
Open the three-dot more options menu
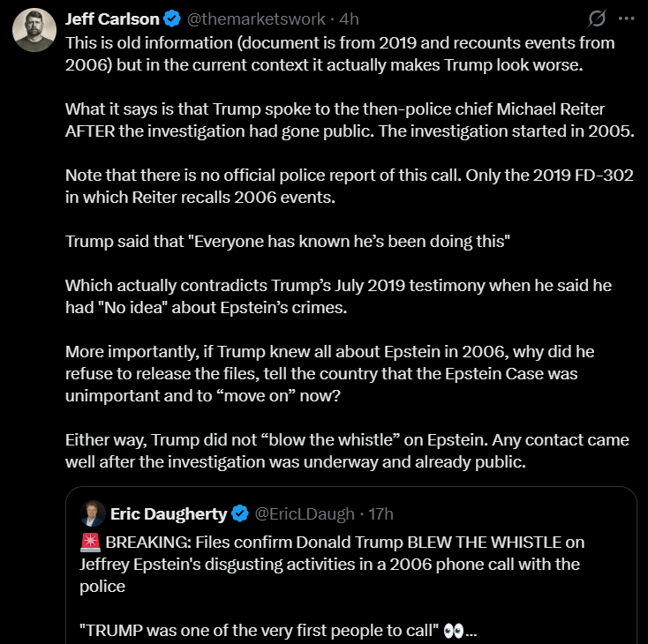627,19
